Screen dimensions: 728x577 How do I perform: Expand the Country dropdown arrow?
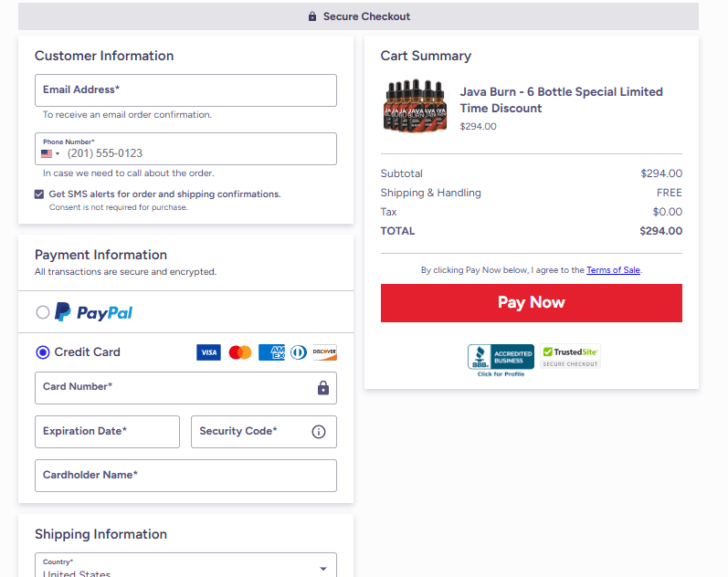[x=323, y=569]
